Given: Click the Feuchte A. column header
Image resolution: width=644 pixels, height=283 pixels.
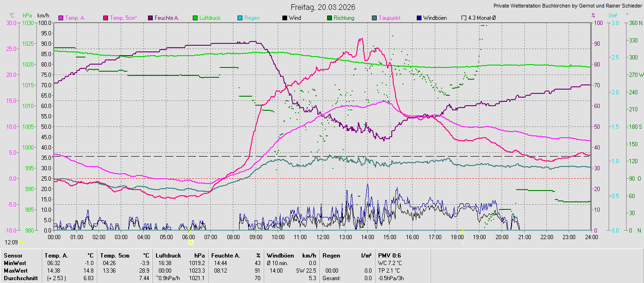Looking at the screenshot, I should coord(225,256).
